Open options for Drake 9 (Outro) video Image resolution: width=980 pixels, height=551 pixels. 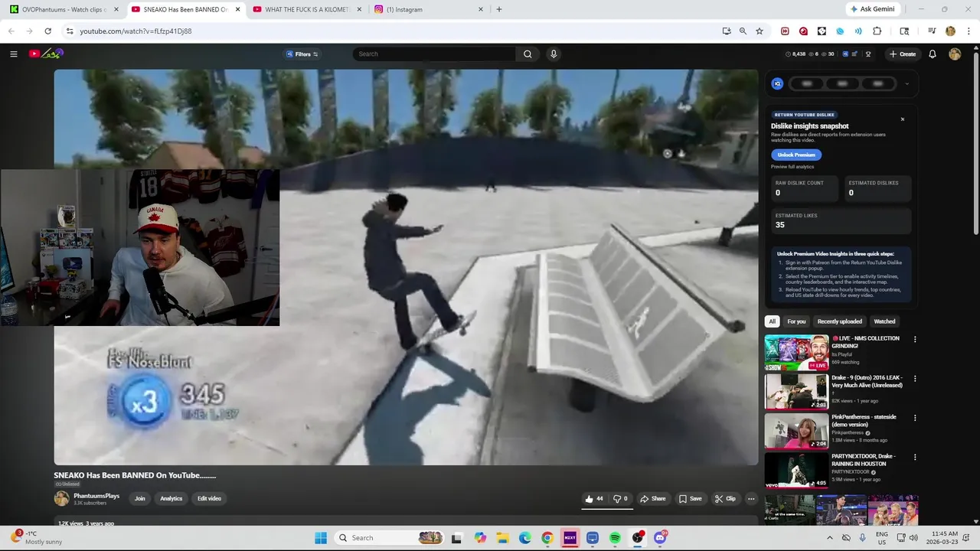coord(914,378)
